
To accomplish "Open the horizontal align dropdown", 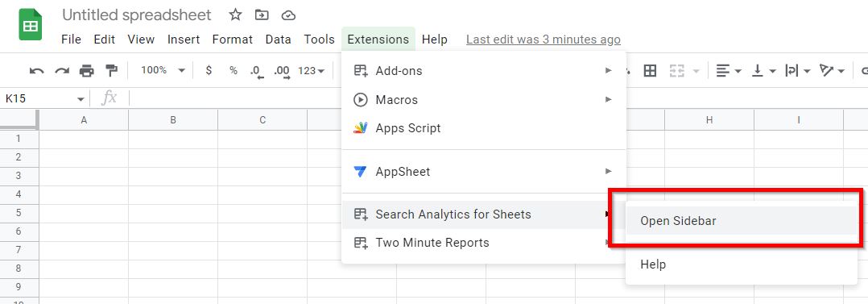I will click(x=729, y=70).
